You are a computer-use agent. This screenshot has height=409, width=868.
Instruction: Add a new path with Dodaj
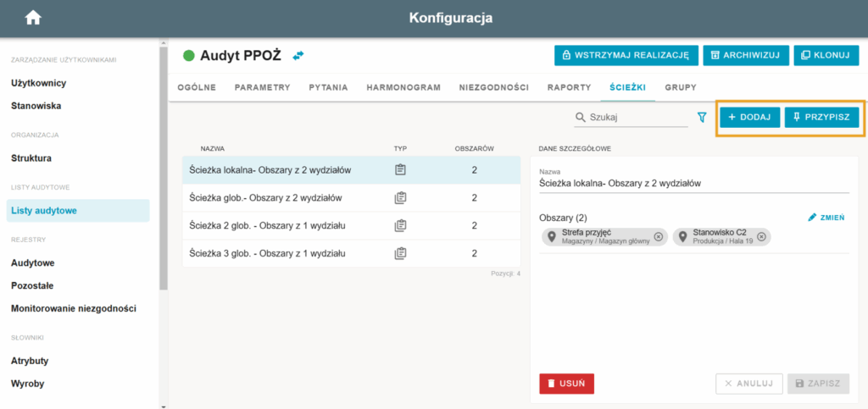[x=750, y=117]
